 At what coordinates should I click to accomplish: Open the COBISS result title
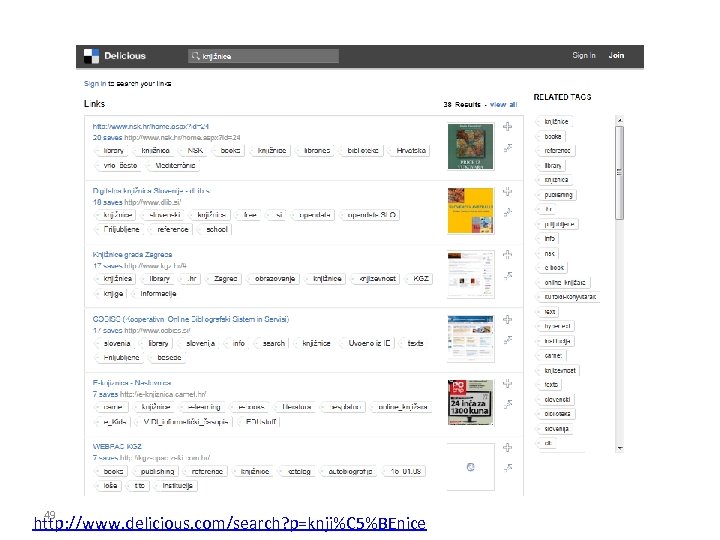tap(191, 319)
